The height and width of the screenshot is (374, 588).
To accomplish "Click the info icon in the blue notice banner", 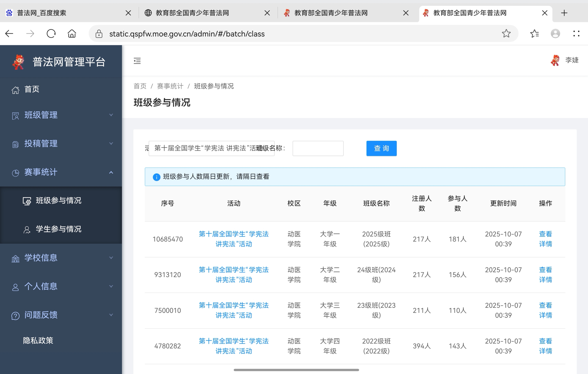I will click(x=156, y=177).
